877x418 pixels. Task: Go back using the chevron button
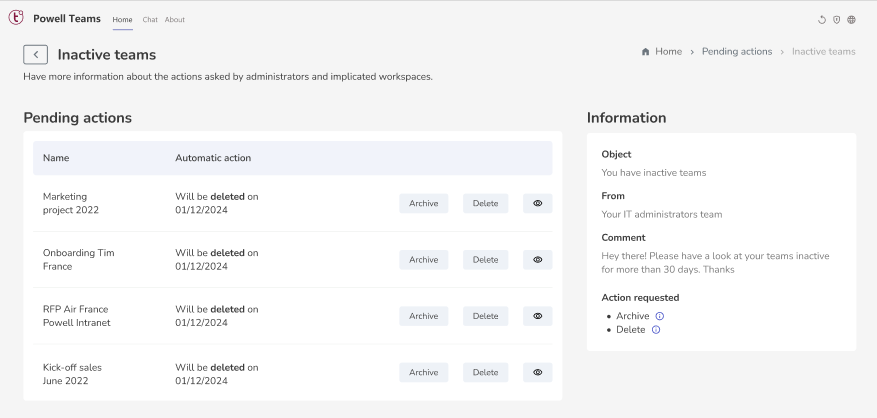coord(35,54)
